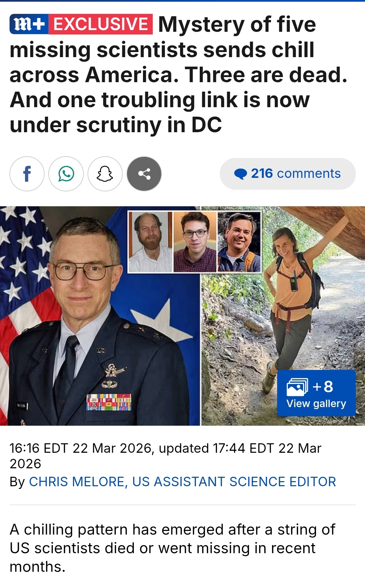Tap the 'A chilling pattern has emerged' paragraph
Viewport: 365px width, 588px height.
click(172, 548)
